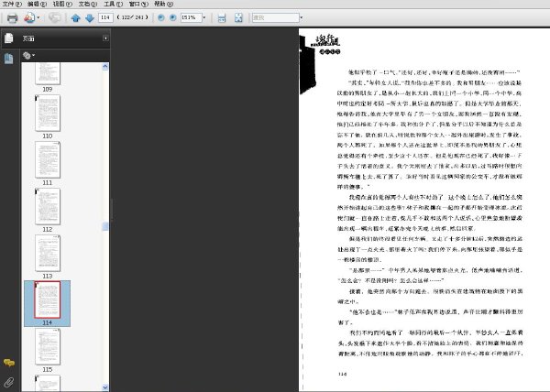This screenshot has width=550, height=392.
Task: Open the 窗口 (Window) menu
Action: (138, 4)
